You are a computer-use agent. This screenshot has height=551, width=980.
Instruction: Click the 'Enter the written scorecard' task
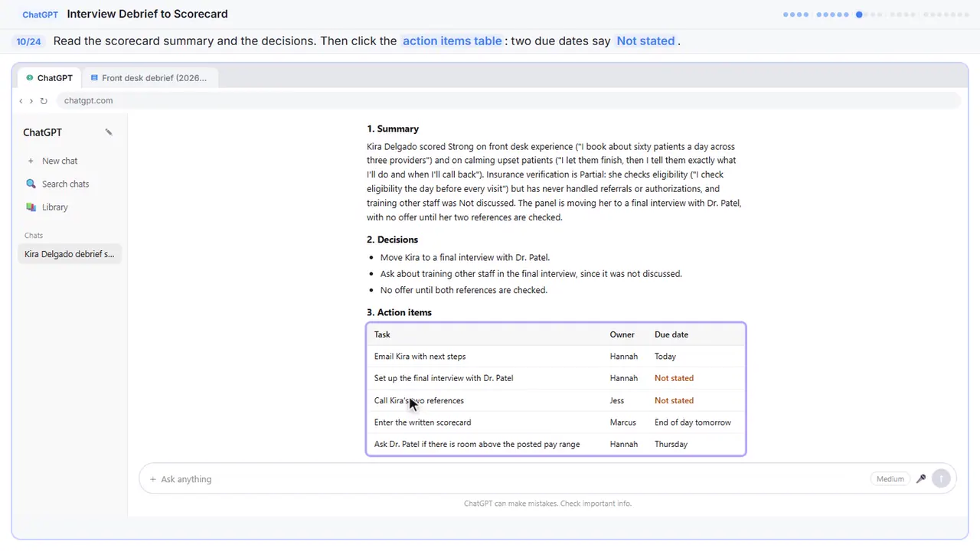click(x=423, y=422)
